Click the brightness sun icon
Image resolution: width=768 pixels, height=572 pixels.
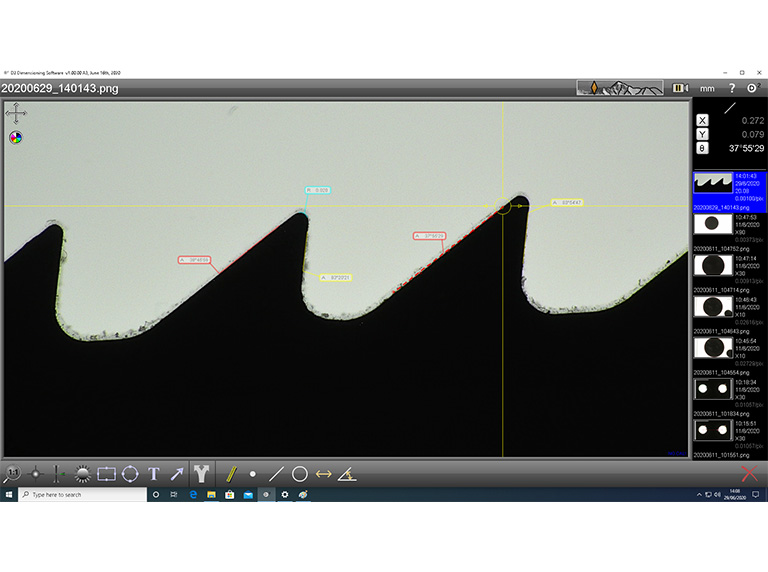point(83,474)
